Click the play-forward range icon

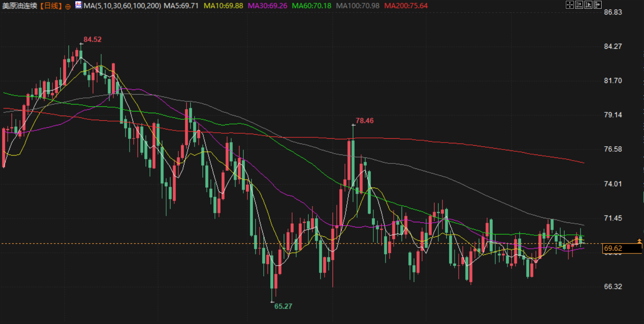tap(588, 5)
